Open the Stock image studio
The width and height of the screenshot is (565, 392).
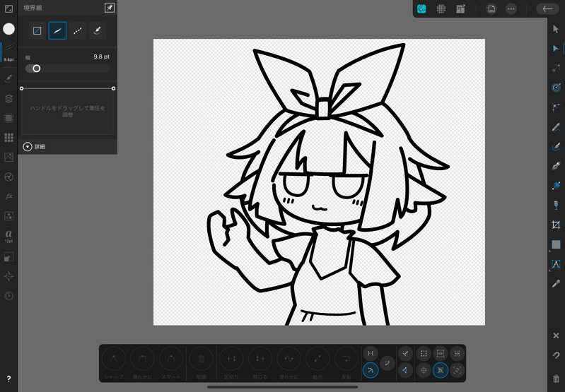(8, 157)
